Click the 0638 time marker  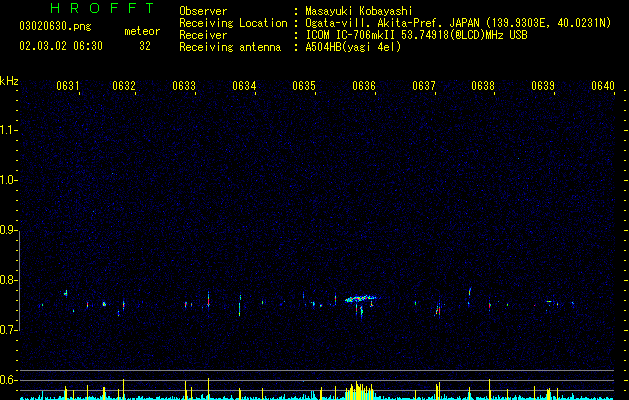pyautogui.click(x=483, y=86)
